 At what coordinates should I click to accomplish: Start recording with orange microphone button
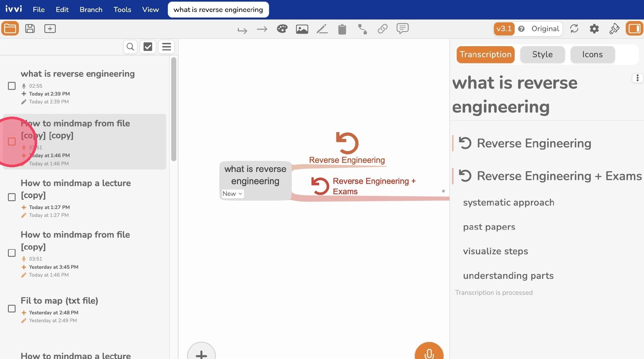coord(429,351)
